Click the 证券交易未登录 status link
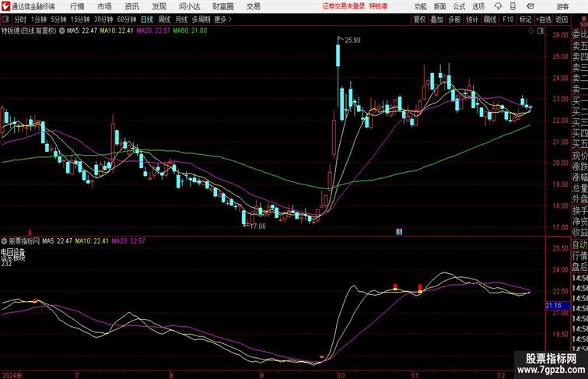588x379 pixels. [x=344, y=6]
